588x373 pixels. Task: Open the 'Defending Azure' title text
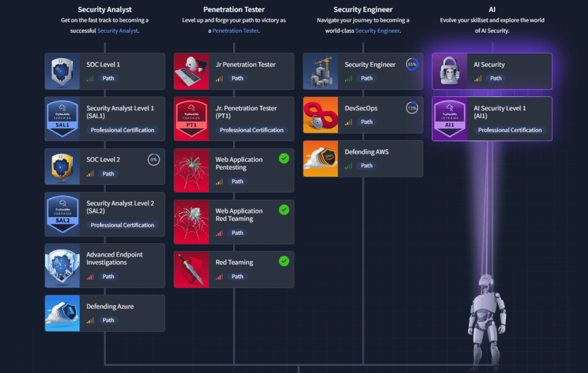tap(110, 306)
